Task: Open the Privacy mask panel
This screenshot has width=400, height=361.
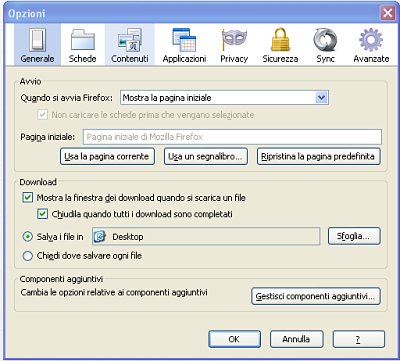Action: tap(234, 45)
